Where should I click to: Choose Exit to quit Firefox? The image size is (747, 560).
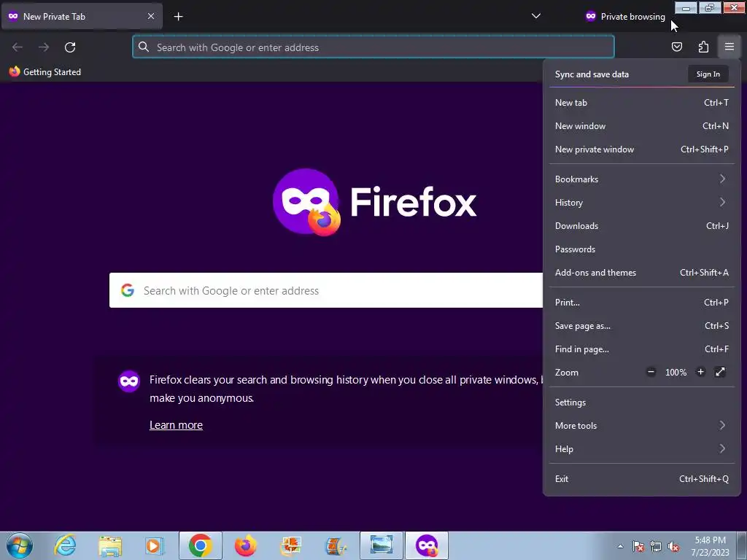(642, 479)
